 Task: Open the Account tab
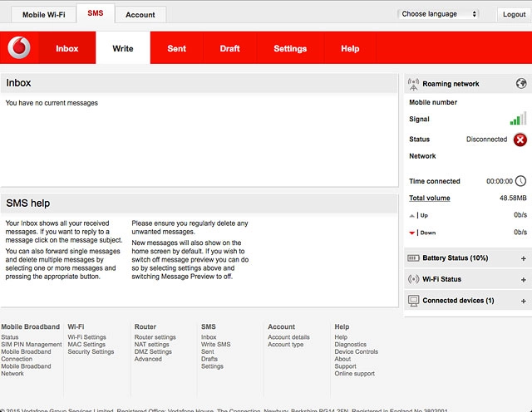point(140,15)
